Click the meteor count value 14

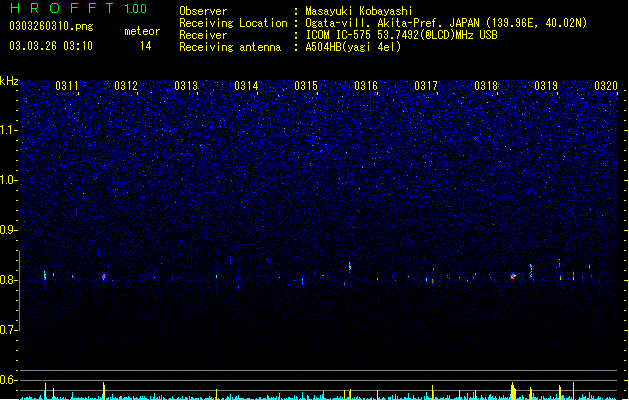coord(145,46)
